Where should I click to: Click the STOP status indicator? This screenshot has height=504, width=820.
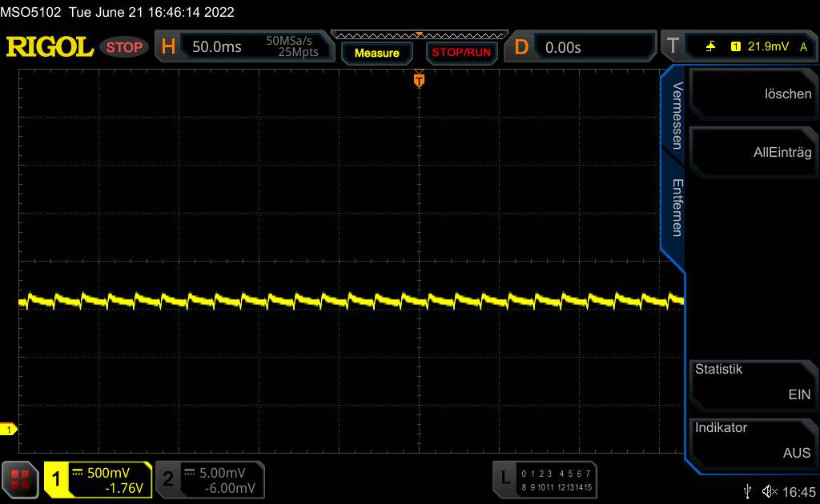124,47
